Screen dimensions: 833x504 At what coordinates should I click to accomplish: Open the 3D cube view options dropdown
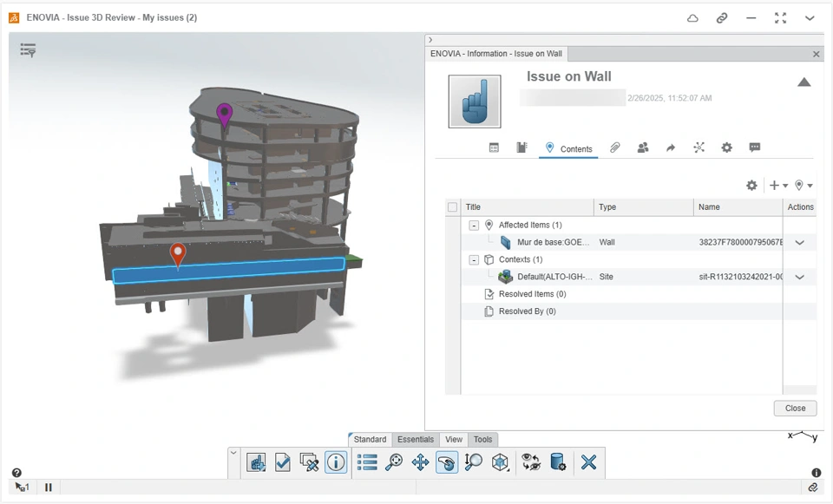coord(500,462)
